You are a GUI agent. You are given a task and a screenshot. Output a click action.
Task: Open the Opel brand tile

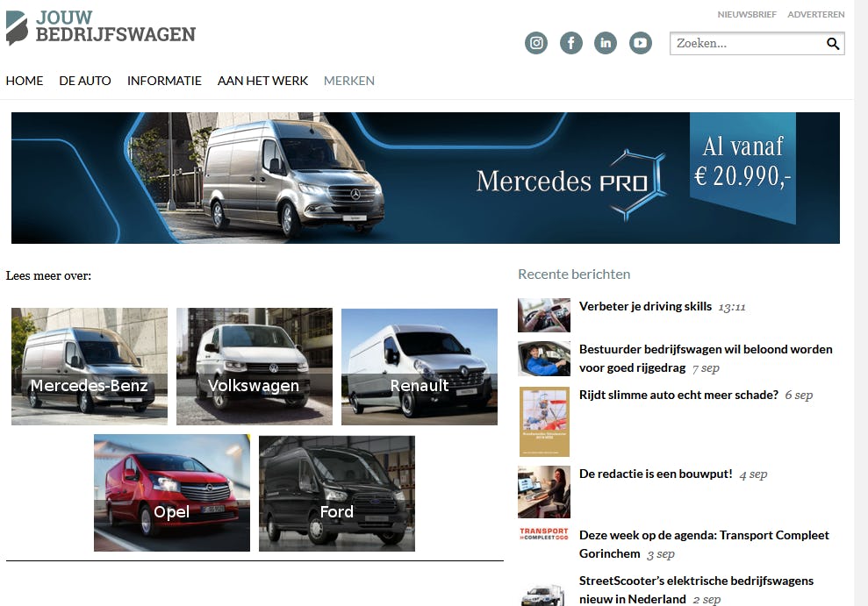pyautogui.click(x=171, y=492)
